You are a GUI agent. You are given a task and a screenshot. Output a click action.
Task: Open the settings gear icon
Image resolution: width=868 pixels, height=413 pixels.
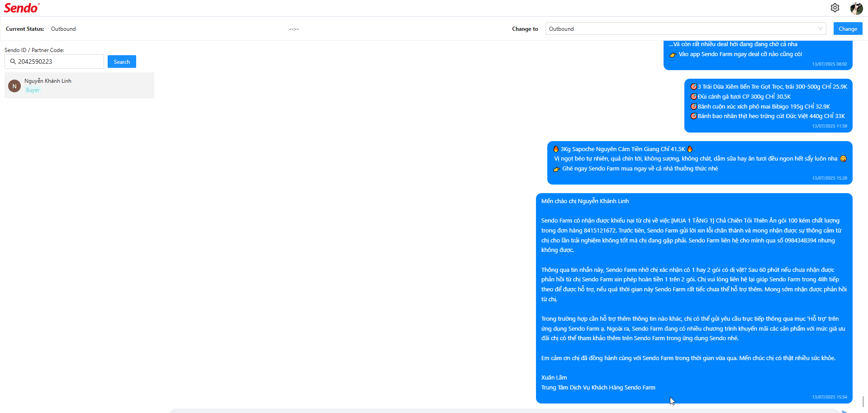click(x=835, y=8)
